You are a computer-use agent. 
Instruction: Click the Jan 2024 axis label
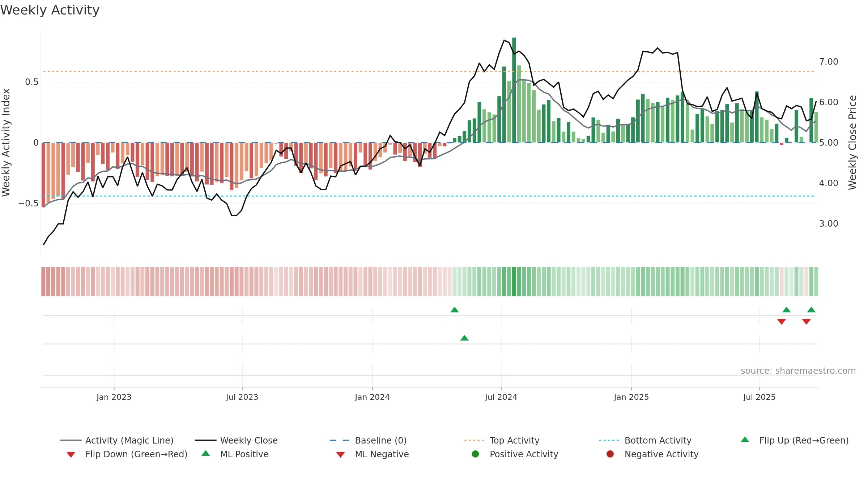click(372, 397)
